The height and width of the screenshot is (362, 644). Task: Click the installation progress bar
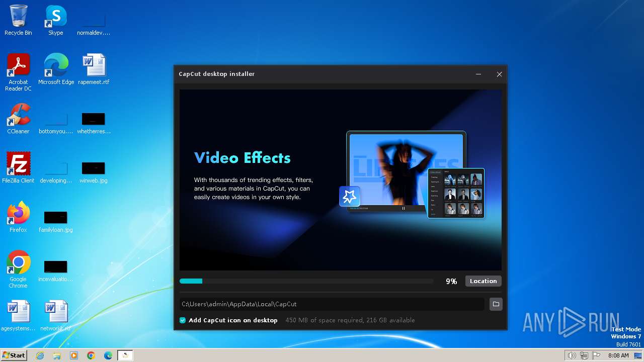tap(306, 281)
